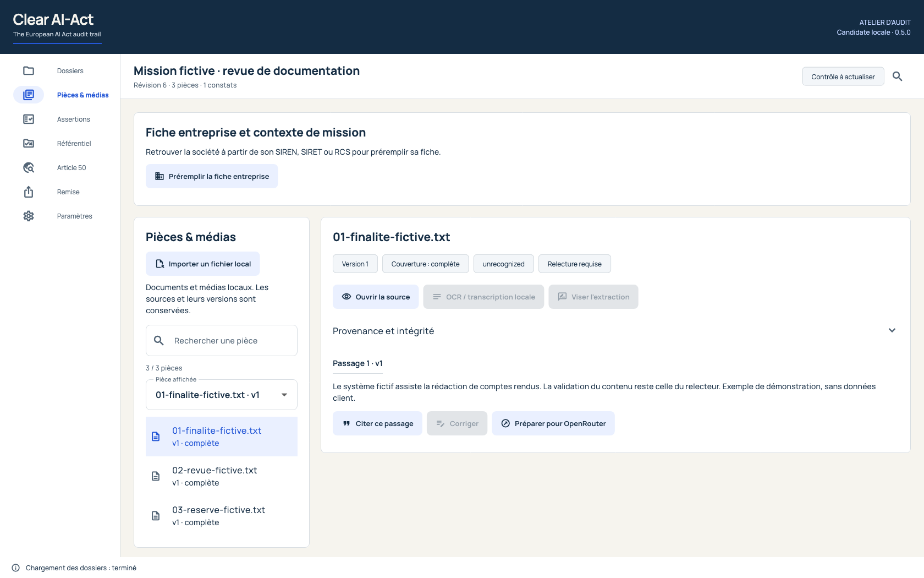Select 02-revue-fictive.txt in the list
The image size is (924, 578).
click(x=222, y=476)
